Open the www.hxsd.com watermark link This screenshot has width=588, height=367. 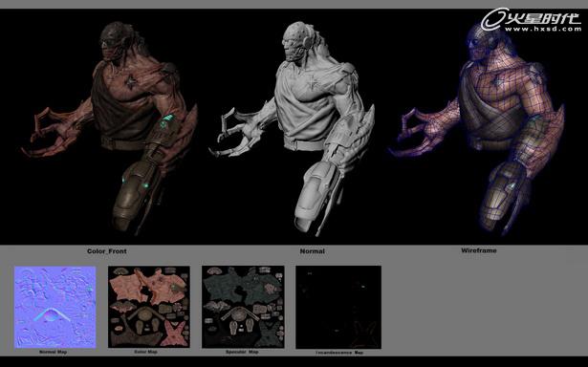coord(544,29)
